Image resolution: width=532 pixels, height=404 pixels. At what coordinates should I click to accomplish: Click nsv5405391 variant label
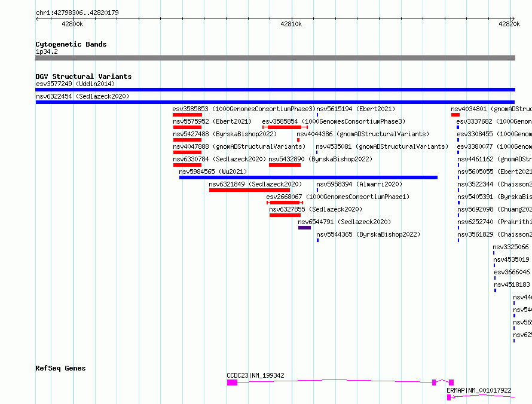(x=495, y=197)
